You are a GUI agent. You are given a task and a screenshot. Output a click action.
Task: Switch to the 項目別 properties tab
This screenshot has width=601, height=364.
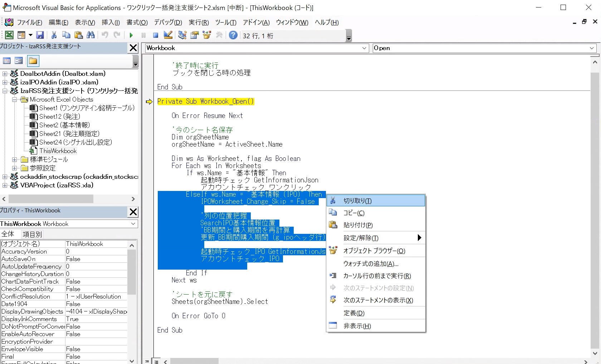(x=32, y=234)
